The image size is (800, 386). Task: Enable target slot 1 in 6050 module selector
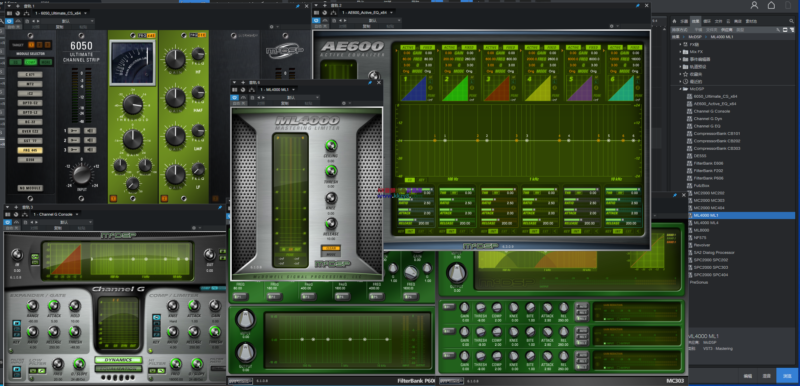click(x=31, y=45)
